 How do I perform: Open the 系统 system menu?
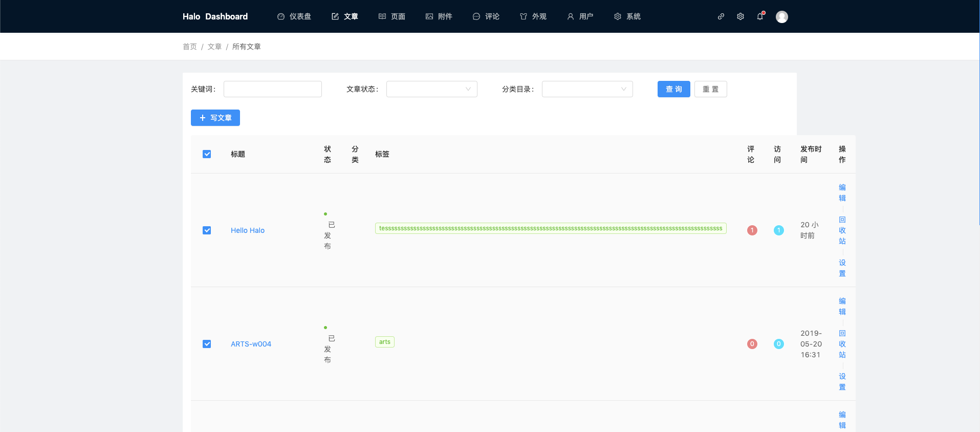click(x=627, y=16)
